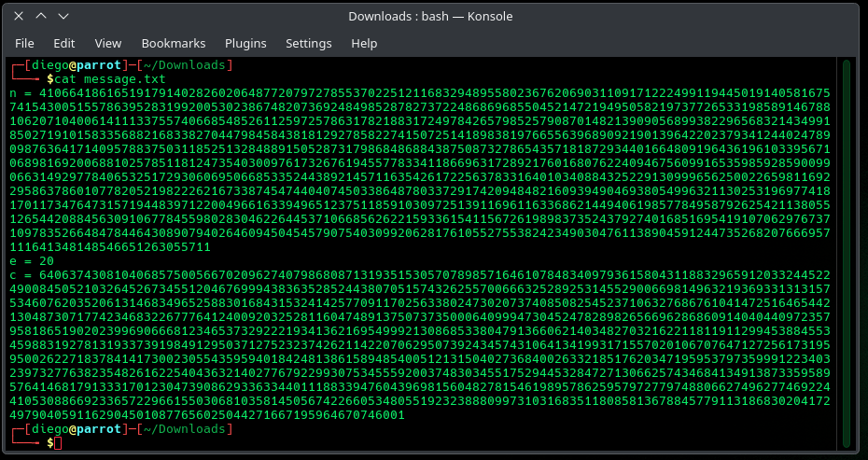Screen dimensions: 868x460
Task: Click the empty prompt cursor at the bottom
Action: tap(58, 443)
